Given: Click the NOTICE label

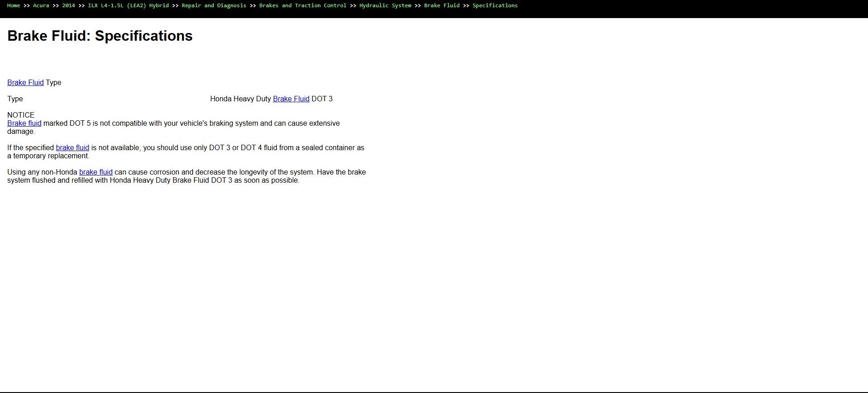Looking at the screenshot, I should click(x=21, y=115).
